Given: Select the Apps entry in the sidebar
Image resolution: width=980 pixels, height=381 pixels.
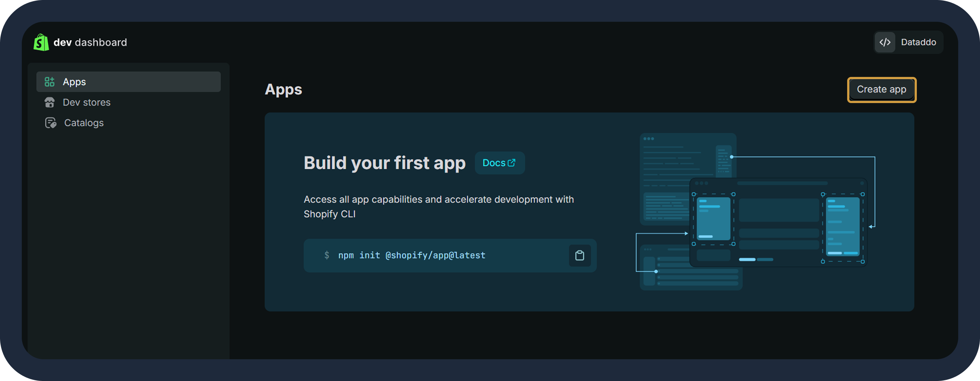Looking at the screenshot, I should click(74, 81).
